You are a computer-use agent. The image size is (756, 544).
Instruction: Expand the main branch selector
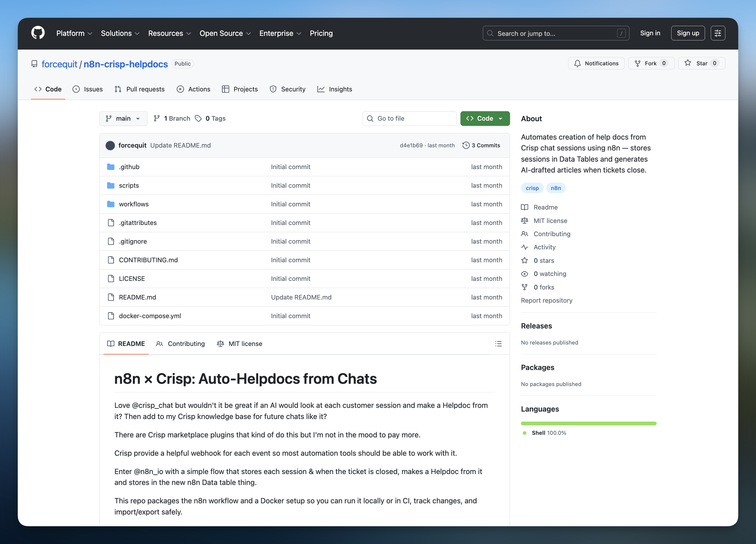(123, 118)
